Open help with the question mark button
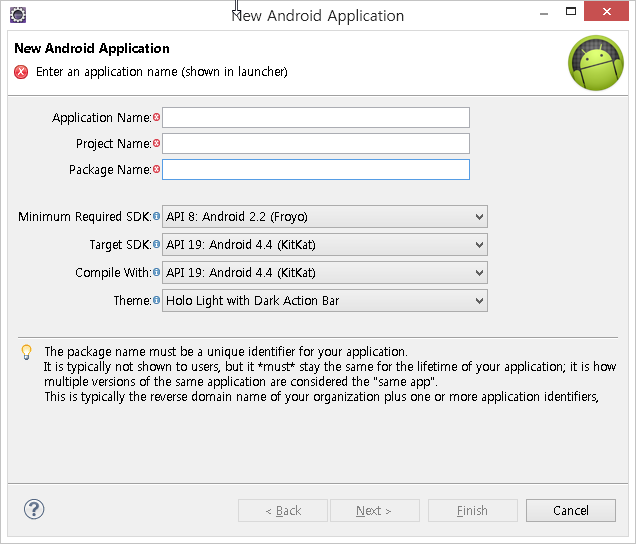This screenshot has height=544, width=636. (34, 509)
